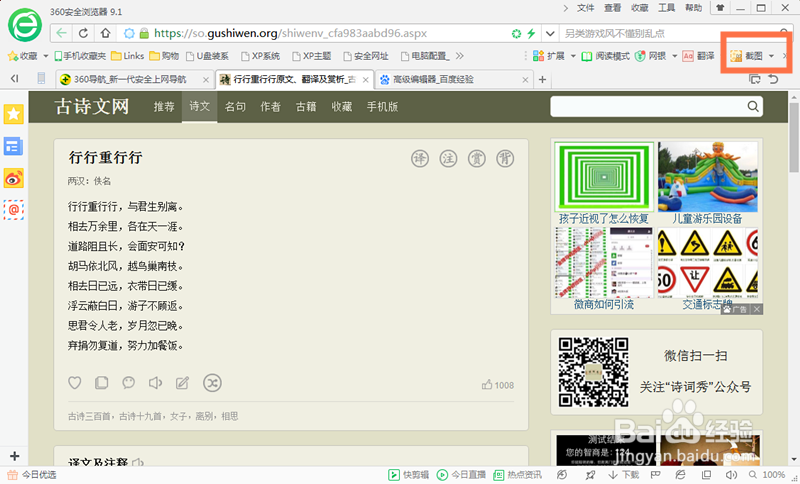Open the 网银 online banking button
This screenshot has width=800, height=484.
point(651,56)
